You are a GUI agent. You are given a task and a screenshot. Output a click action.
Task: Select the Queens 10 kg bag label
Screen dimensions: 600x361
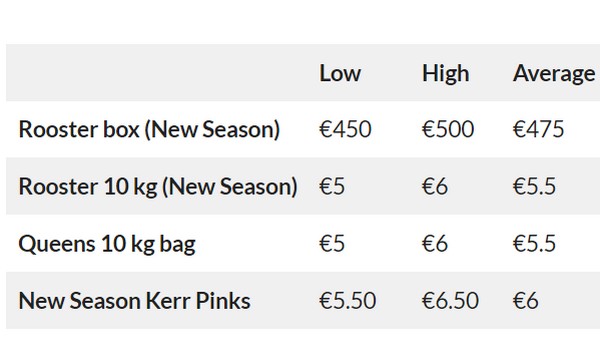point(107,244)
